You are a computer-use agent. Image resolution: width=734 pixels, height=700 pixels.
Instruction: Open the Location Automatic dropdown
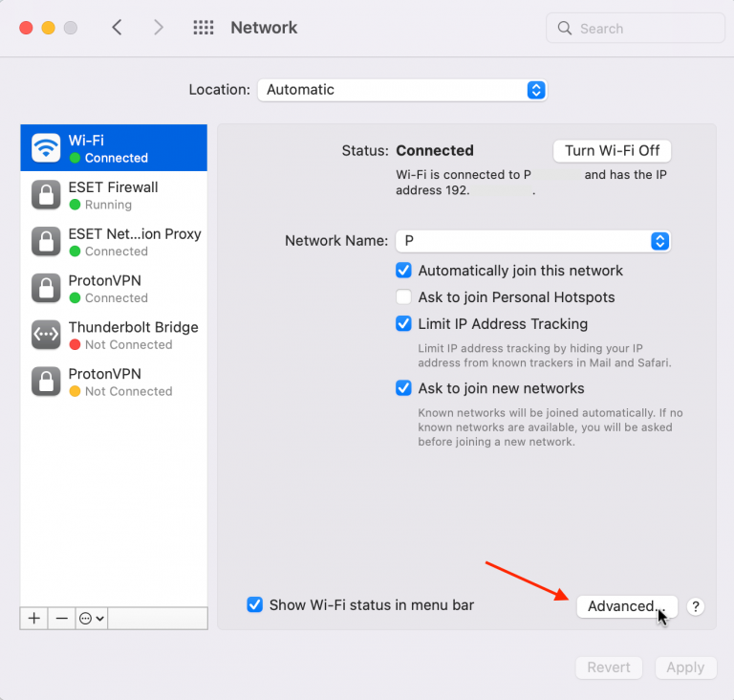(402, 90)
